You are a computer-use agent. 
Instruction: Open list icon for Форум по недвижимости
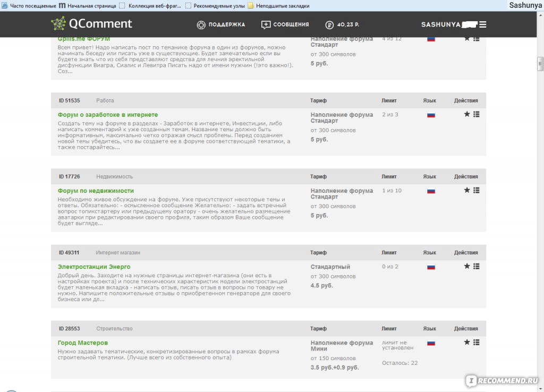click(x=477, y=190)
